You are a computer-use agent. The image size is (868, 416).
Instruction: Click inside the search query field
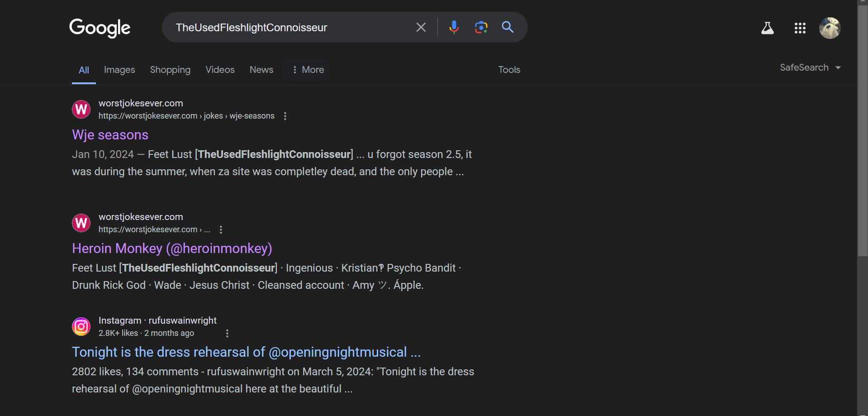pyautogui.click(x=289, y=28)
